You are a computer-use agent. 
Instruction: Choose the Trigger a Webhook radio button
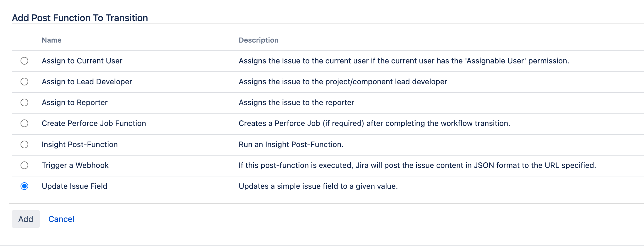coord(24,165)
